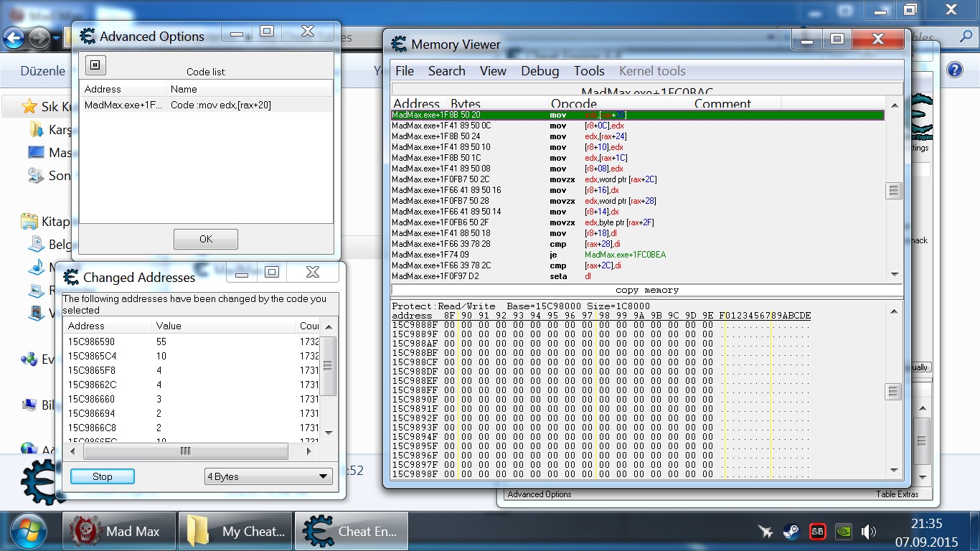The height and width of the screenshot is (551, 980).
Task: Open the Steam tray icon
Action: [x=791, y=532]
